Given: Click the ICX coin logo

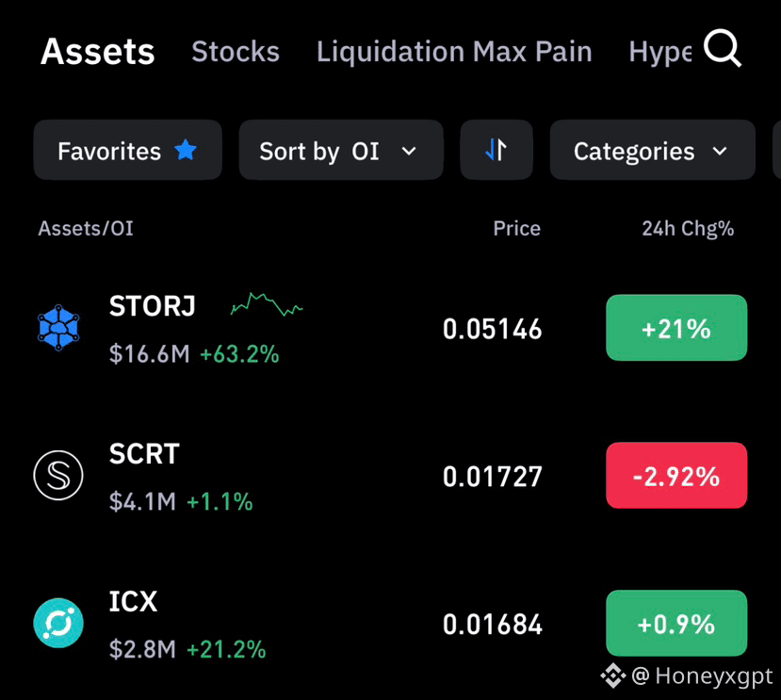Looking at the screenshot, I should tap(58, 623).
